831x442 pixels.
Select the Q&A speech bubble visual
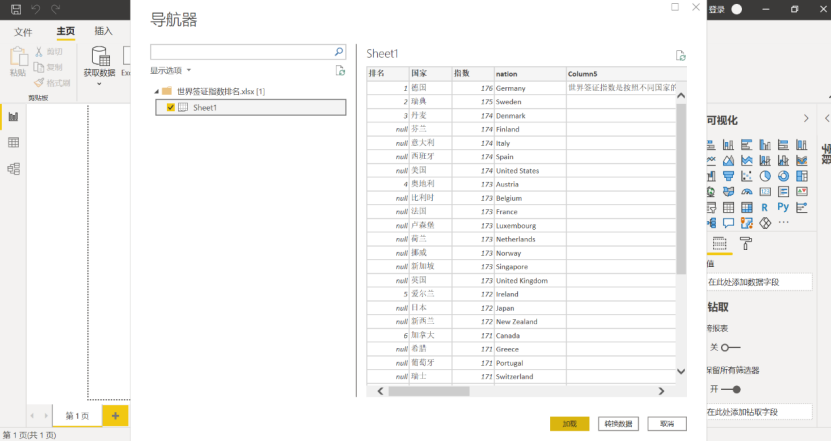(x=729, y=223)
